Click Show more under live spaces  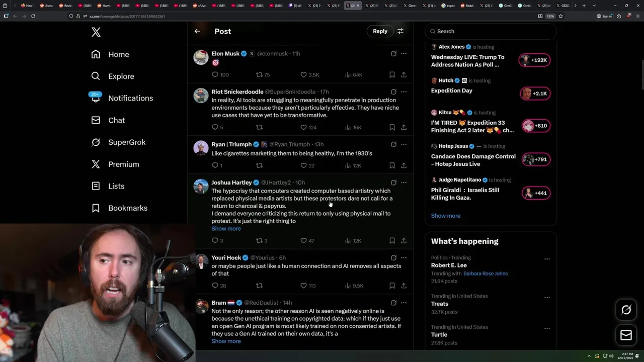pos(445,216)
